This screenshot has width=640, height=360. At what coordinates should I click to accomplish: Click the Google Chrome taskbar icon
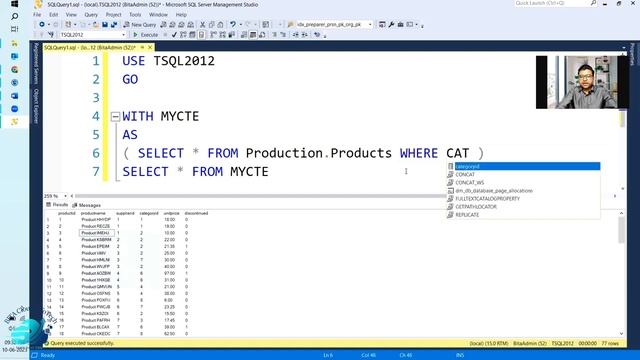15,69
